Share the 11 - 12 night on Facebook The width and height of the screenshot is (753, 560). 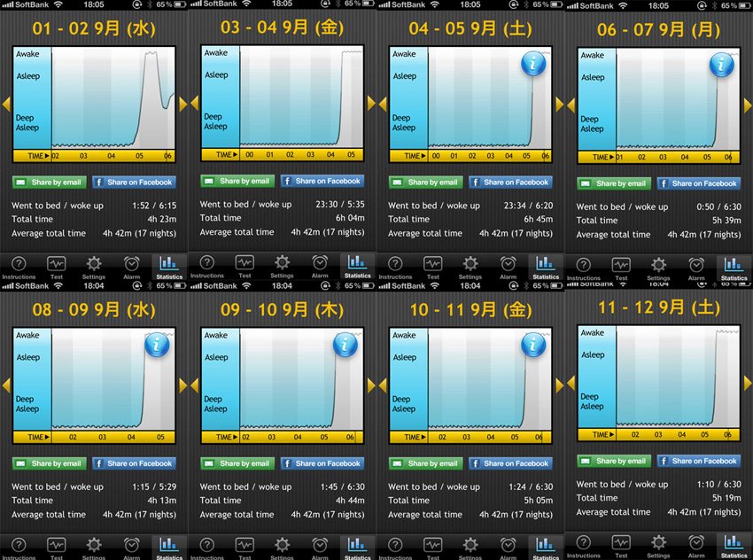point(698,461)
